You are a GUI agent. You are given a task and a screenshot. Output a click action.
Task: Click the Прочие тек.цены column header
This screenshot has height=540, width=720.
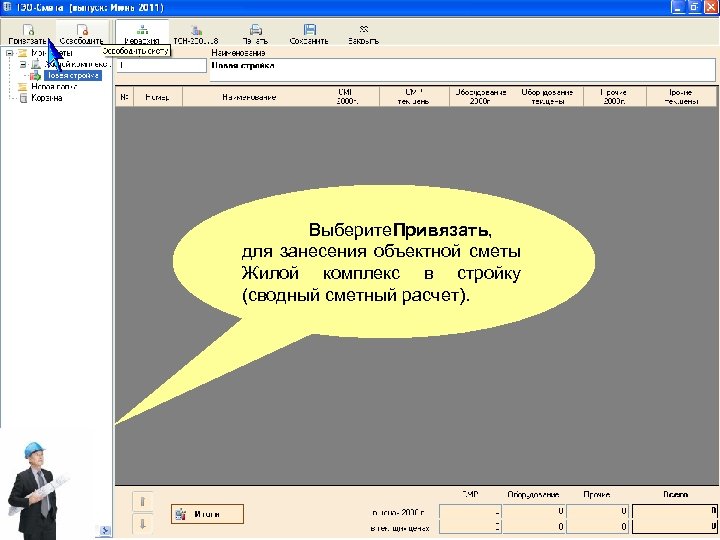tap(681, 97)
